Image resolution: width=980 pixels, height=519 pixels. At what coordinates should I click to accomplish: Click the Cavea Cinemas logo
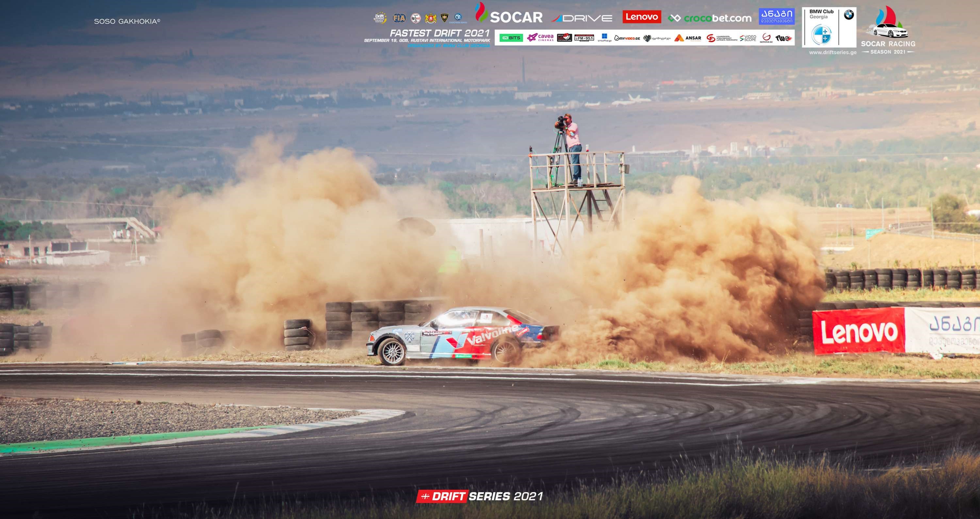[540, 38]
